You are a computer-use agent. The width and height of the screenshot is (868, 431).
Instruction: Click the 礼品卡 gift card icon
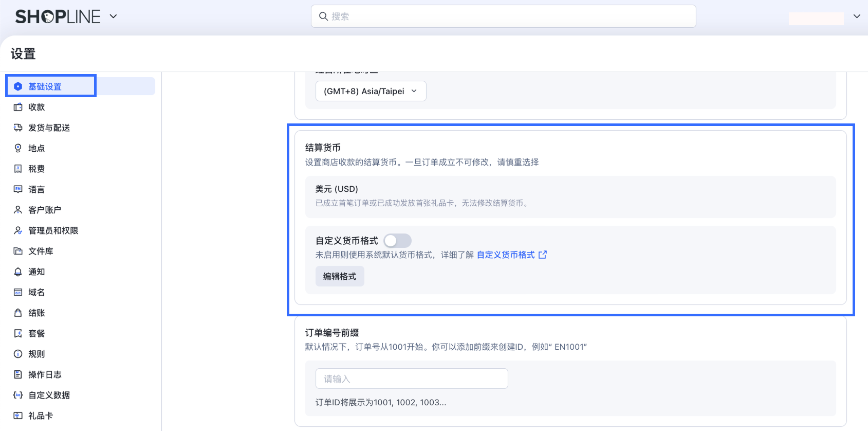[18, 416]
